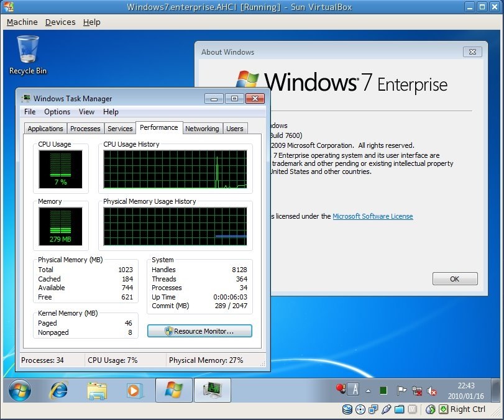The height and width of the screenshot is (420, 504).
Task: Close the Windows Task Manager window
Action: point(255,99)
